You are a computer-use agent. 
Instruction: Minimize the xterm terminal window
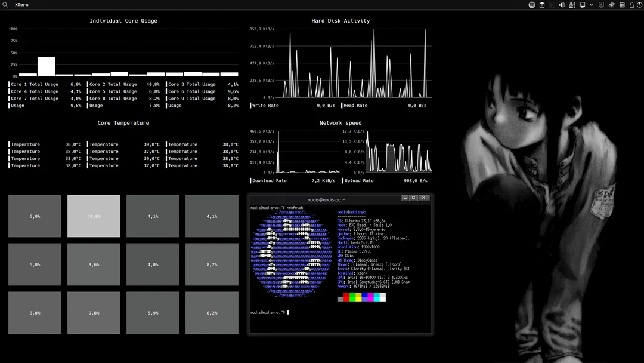tap(405, 198)
